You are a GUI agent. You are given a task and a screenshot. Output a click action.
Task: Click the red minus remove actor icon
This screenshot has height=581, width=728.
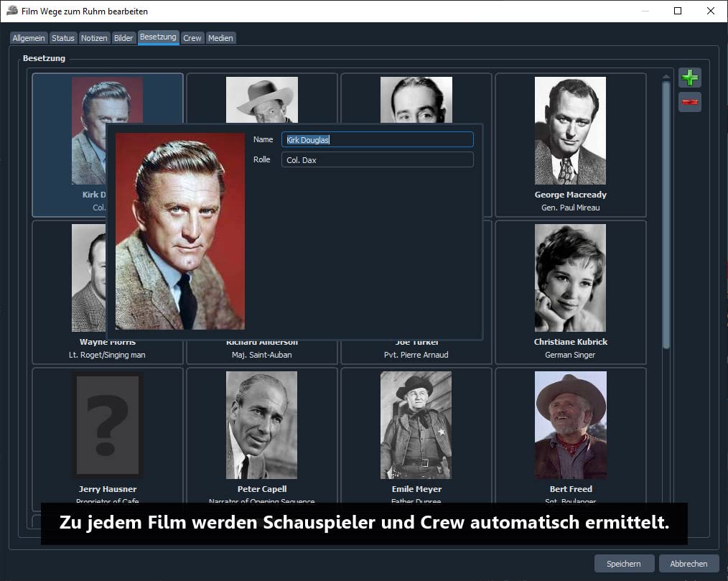689,102
